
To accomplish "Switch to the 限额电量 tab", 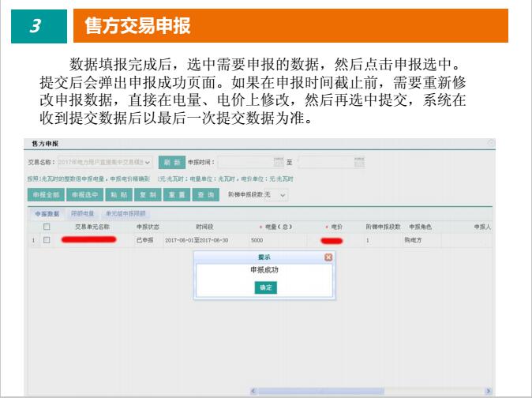I will click(82, 213).
